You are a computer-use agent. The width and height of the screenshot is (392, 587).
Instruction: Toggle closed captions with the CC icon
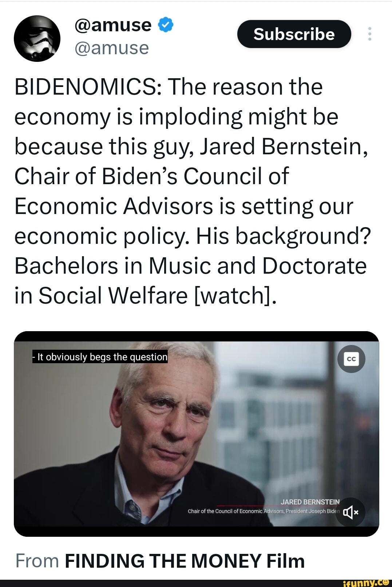351,359
